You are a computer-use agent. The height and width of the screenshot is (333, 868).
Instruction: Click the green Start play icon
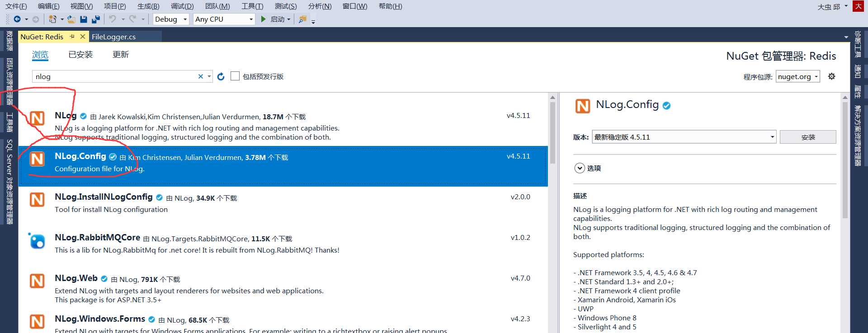click(264, 19)
